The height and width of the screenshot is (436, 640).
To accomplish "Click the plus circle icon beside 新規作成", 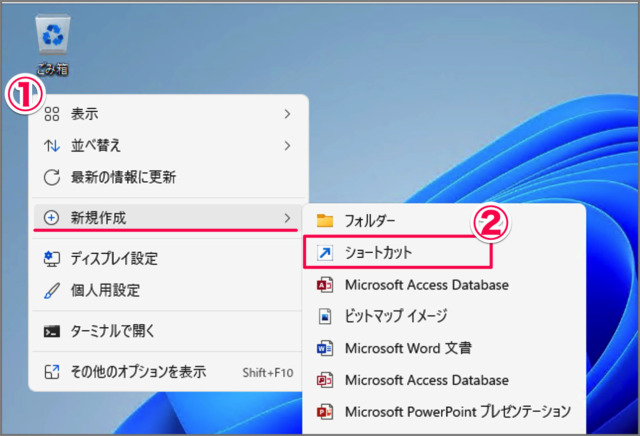I will point(51,218).
